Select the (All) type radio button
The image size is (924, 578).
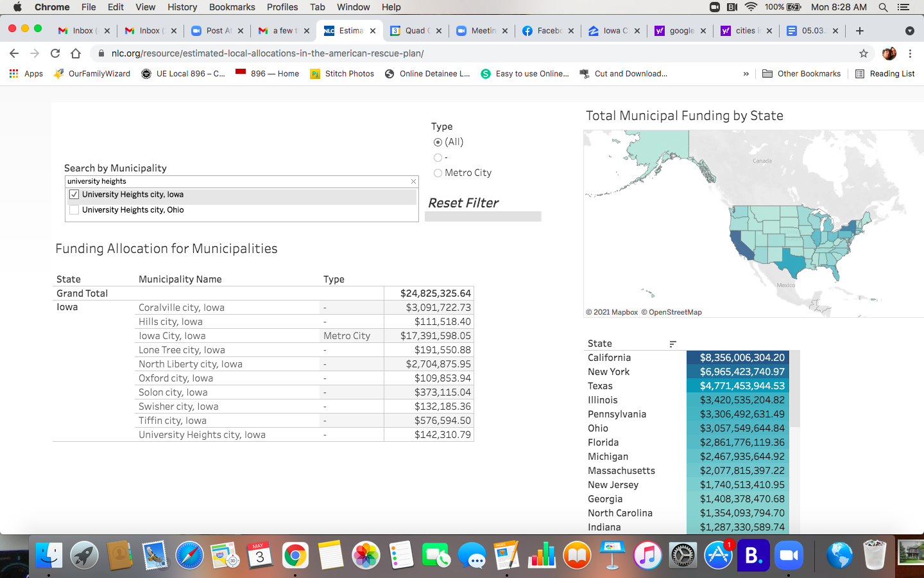click(438, 142)
